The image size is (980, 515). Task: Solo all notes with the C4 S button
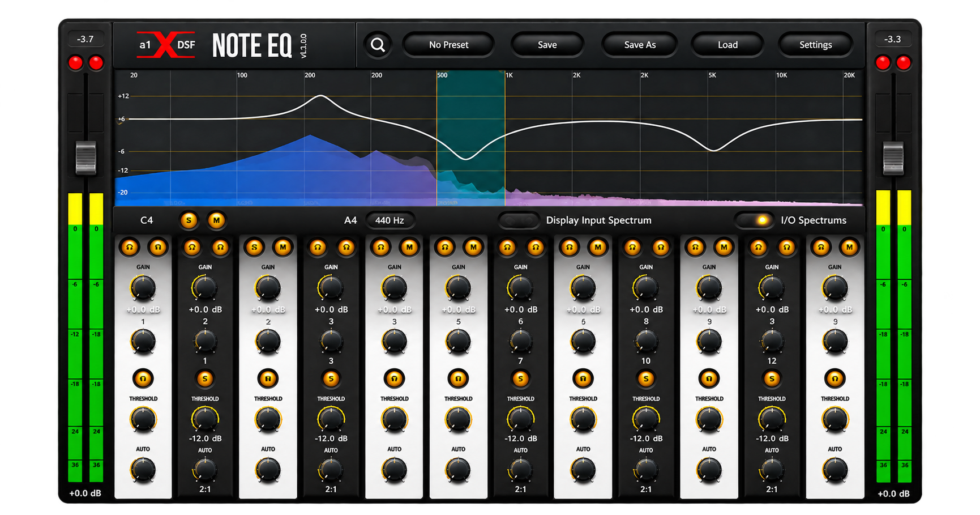pos(189,220)
